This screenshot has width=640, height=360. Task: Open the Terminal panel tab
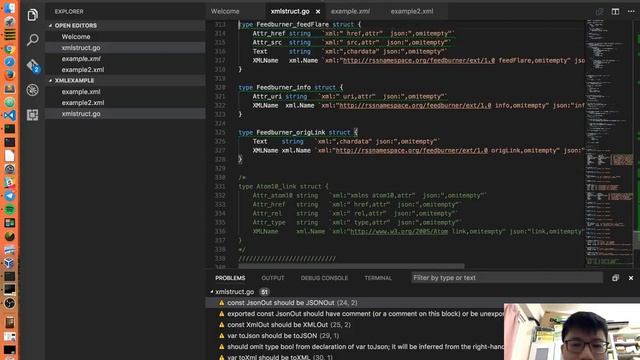tap(378, 278)
